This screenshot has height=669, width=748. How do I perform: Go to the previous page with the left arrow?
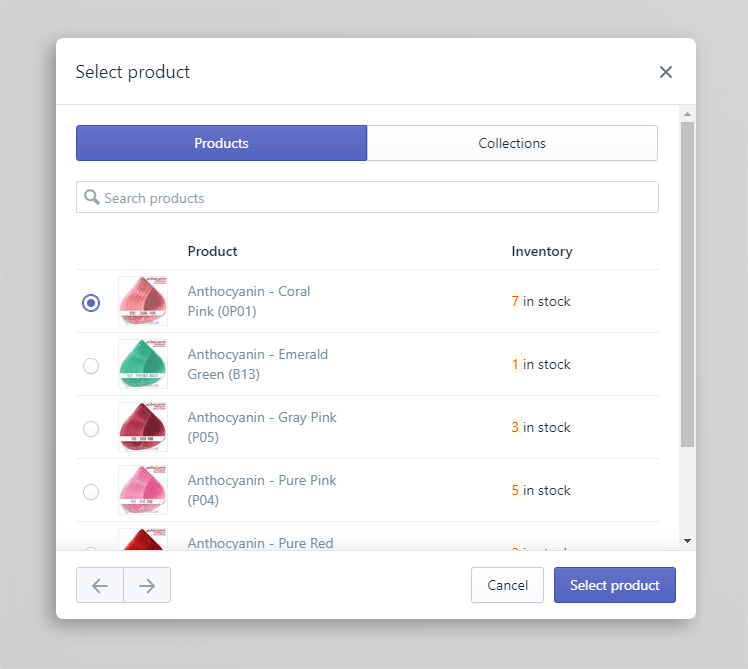(100, 585)
